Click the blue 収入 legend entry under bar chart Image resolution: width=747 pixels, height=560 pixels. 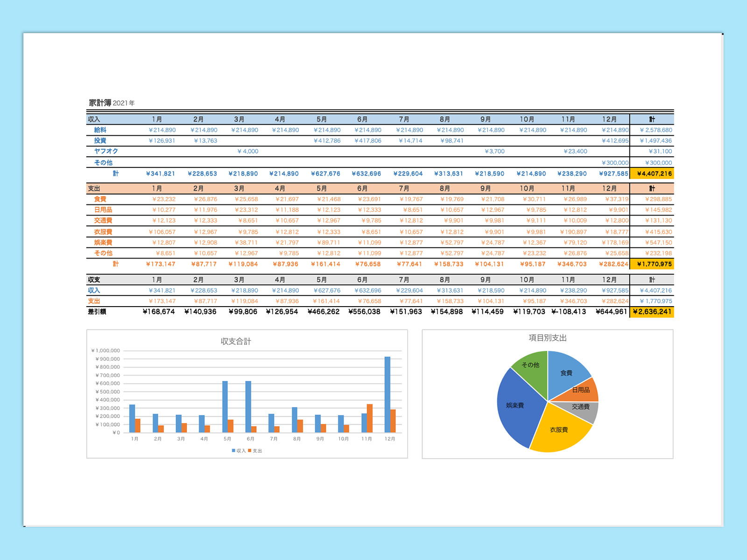(x=239, y=451)
